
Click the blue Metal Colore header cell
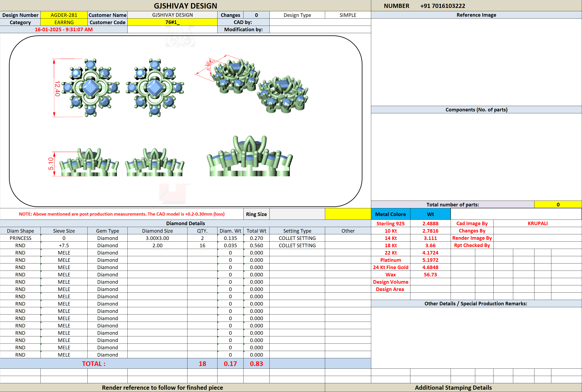(390, 214)
